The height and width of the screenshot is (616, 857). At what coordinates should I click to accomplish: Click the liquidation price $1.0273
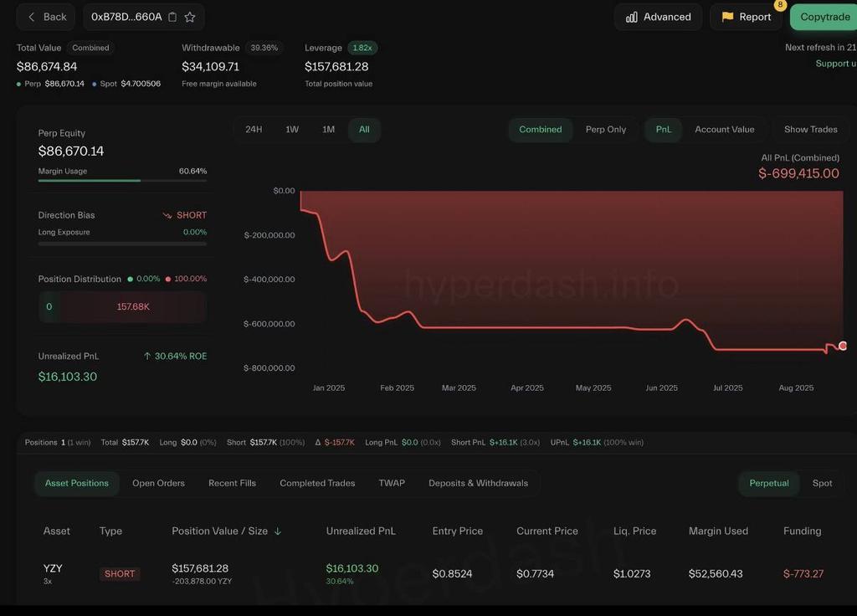tap(632, 574)
